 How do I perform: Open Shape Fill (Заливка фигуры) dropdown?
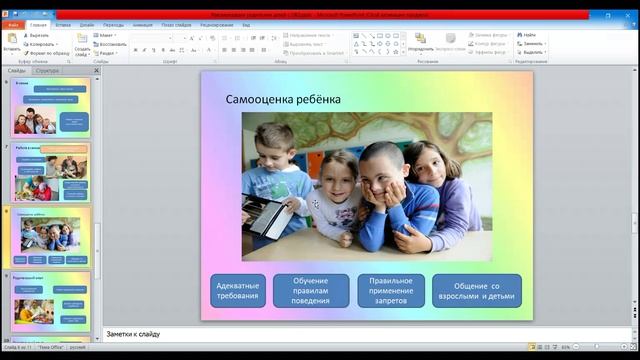pyautogui.click(x=488, y=35)
